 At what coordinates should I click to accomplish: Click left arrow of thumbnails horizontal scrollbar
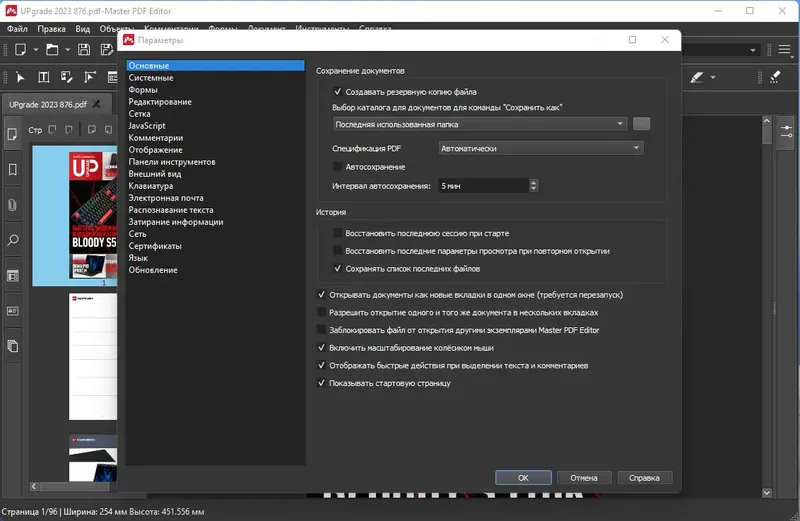pyautogui.click(x=34, y=486)
